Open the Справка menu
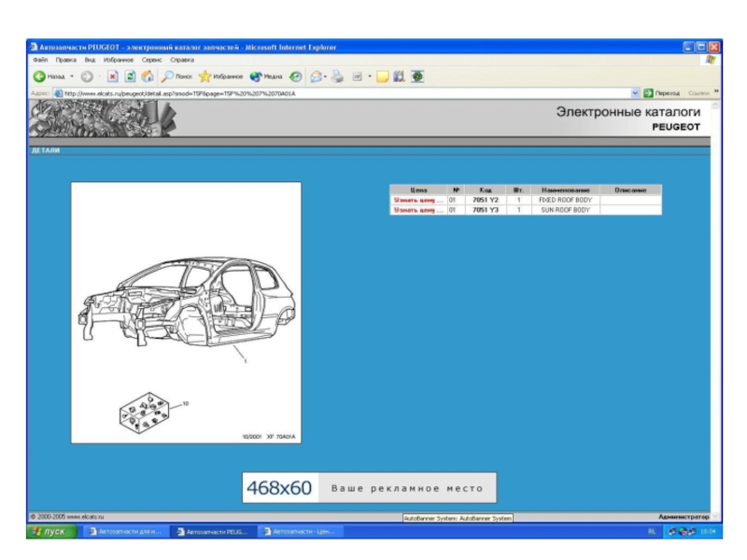 (182, 60)
